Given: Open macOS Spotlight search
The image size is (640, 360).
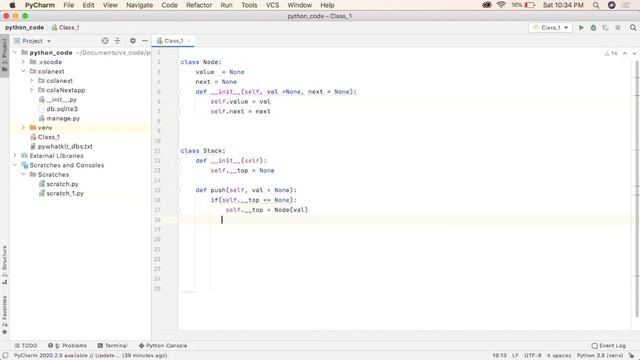Looking at the screenshot, I should pos(596,5).
